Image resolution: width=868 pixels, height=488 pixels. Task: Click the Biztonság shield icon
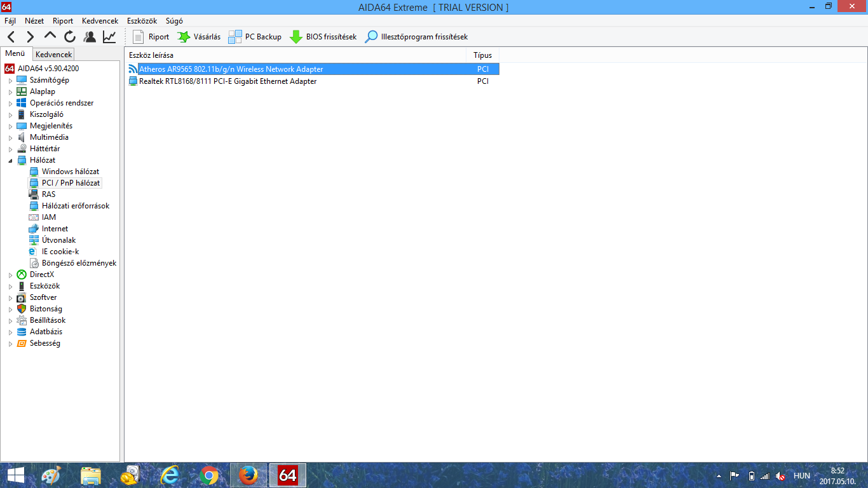pyautogui.click(x=22, y=309)
